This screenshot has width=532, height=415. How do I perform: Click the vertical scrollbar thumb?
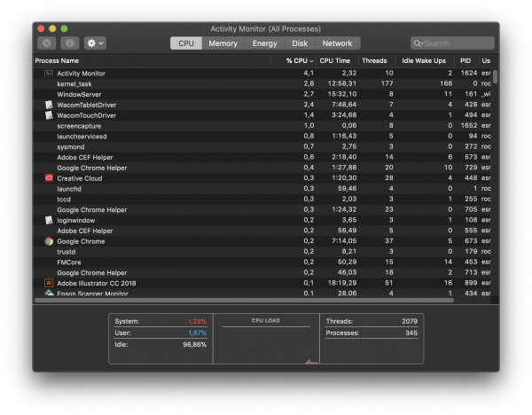(496, 76)
